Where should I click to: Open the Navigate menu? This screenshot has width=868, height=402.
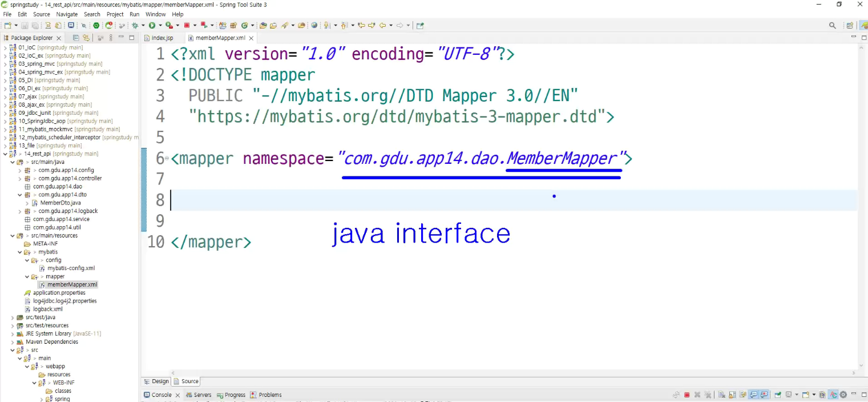(67, 14)
